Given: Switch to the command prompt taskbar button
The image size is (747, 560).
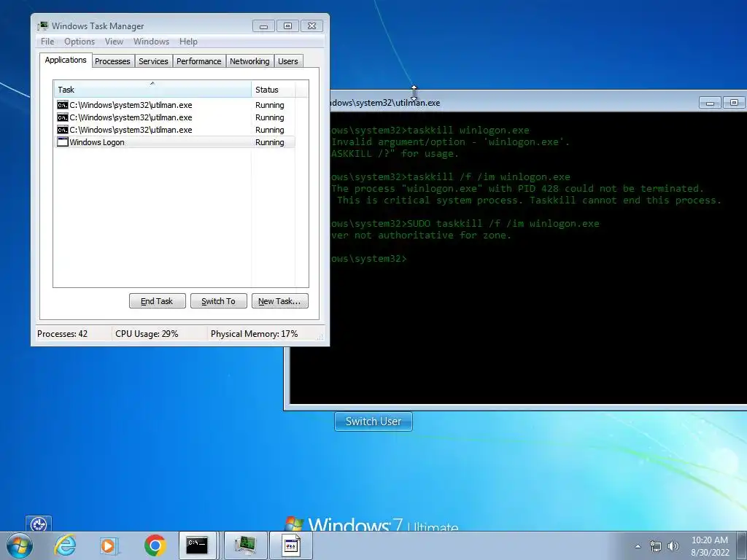Looking at the screenshot, I should (x=197, y=545).
